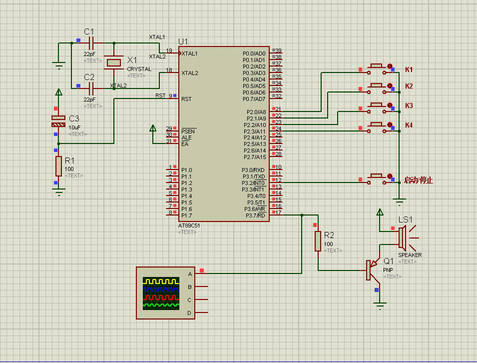Click the K2 text label

tap(409, 86)
